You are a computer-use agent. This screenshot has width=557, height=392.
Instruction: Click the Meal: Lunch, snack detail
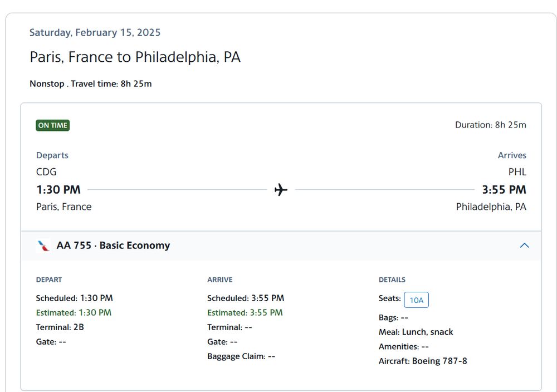(x=416, y=332)
